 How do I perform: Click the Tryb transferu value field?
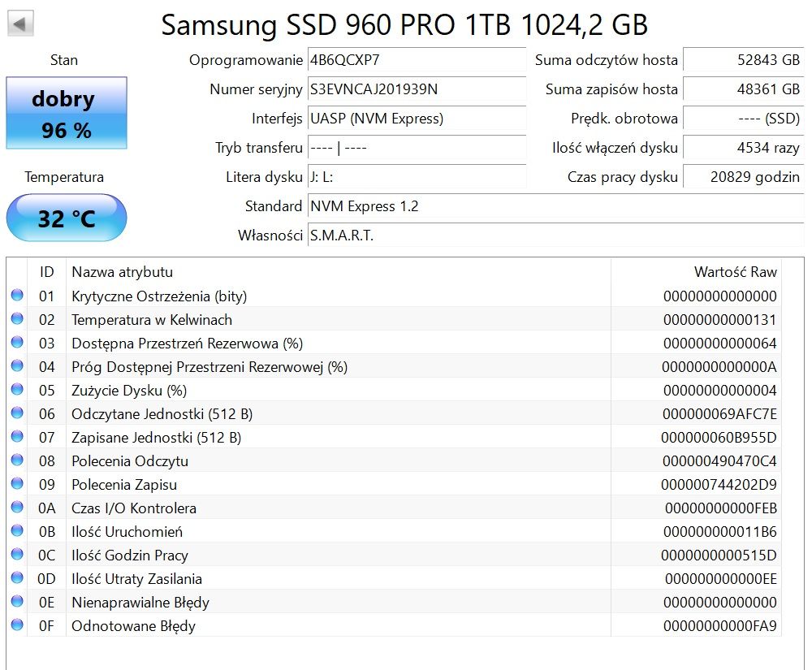click(x=417, y=148)
